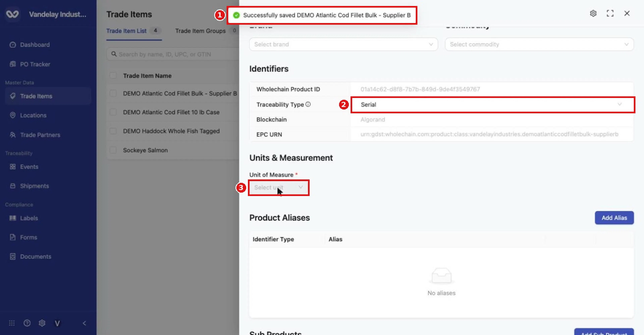The image size is (644, 335).
Task: Open settings gear in sidebar footer
Action: [42, 323]
